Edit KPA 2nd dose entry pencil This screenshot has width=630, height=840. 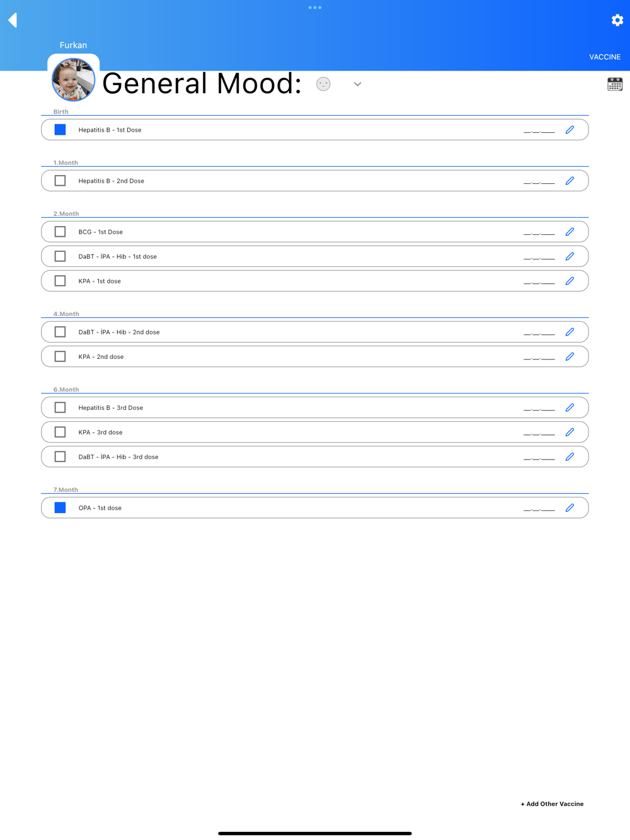click(x=570, y=356)
